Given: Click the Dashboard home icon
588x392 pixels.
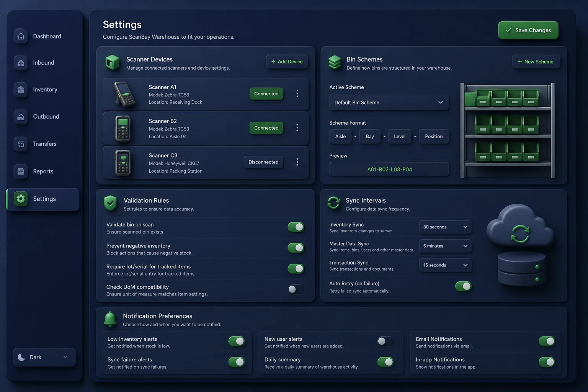Looking at the screenshot, I should [21, 36].
